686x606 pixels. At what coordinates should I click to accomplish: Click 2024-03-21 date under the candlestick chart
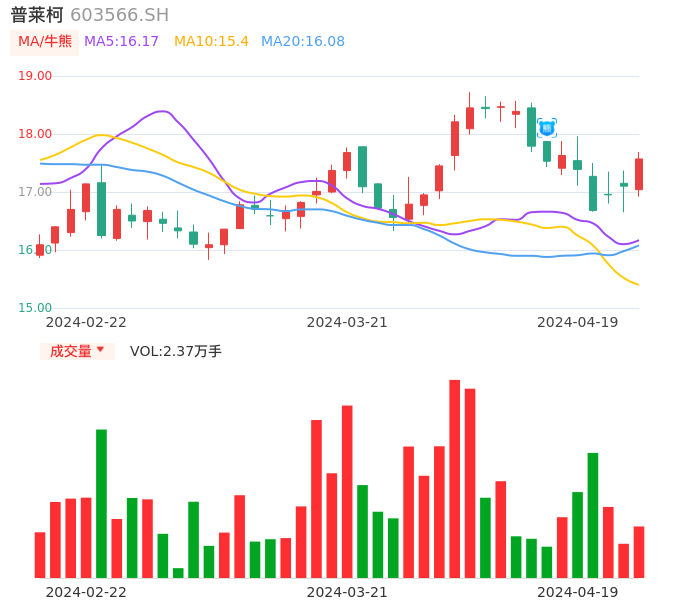click(347, 322)
